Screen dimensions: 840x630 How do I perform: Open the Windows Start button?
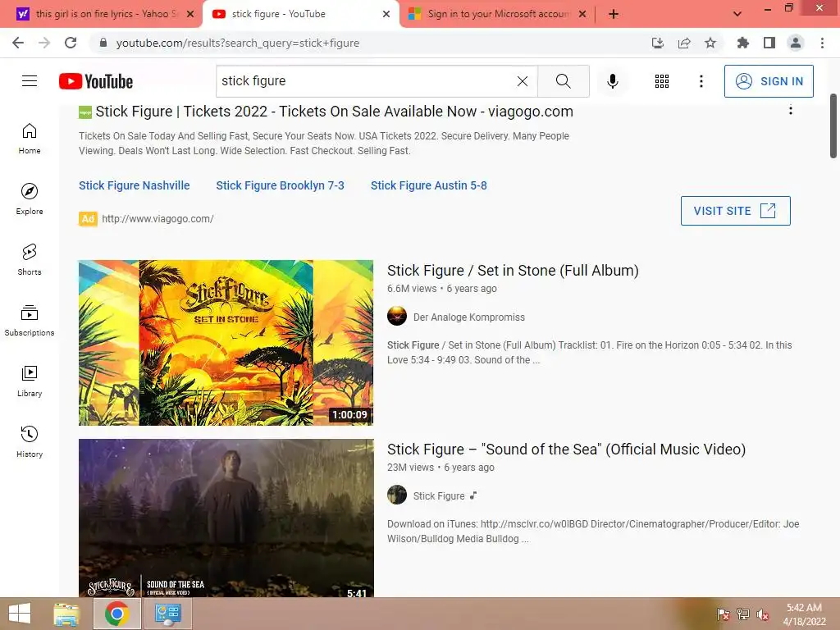tap(20, 614)
